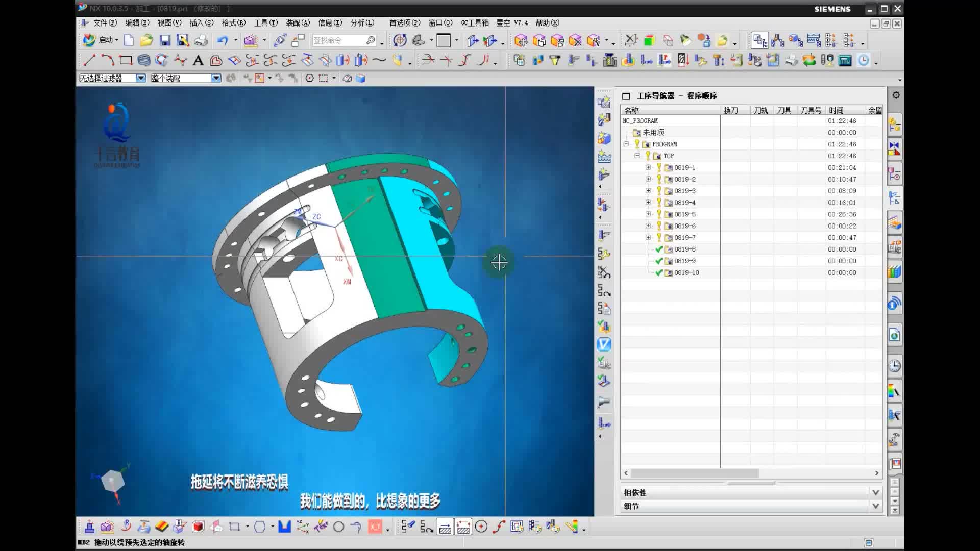Expand the 0819-7 program group
This screenshot has width=980, height=551.
[648, 237]
